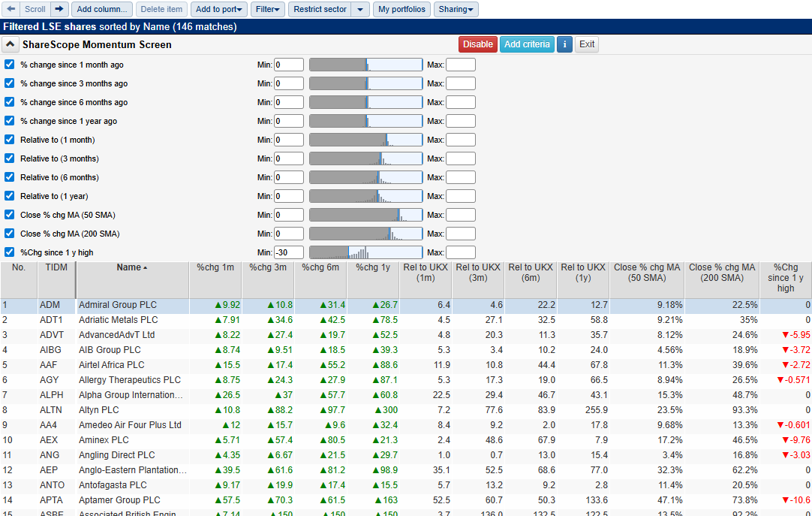Click Max field for % change since 1 month

460,65
